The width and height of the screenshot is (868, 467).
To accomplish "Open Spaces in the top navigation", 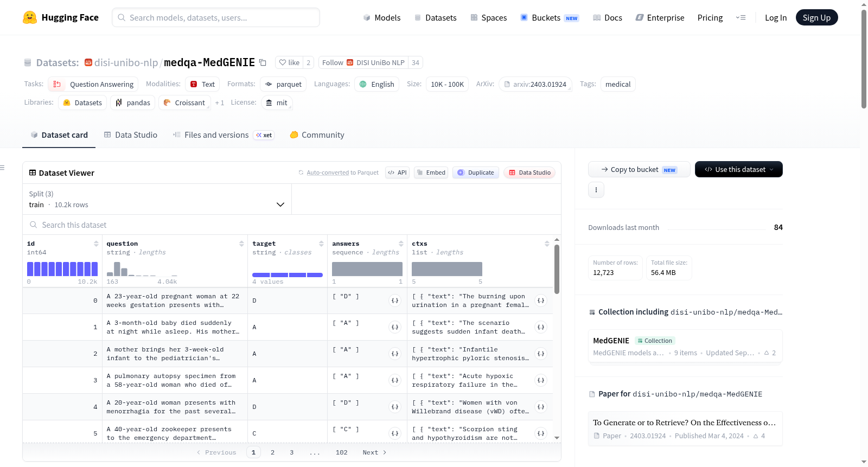I will click(x=489, y=17).
